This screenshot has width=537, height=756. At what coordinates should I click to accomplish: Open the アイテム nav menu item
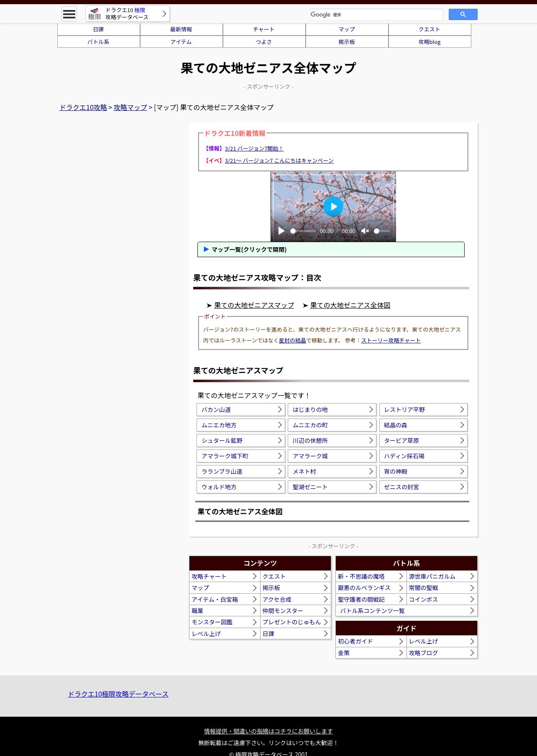point(181,42)
